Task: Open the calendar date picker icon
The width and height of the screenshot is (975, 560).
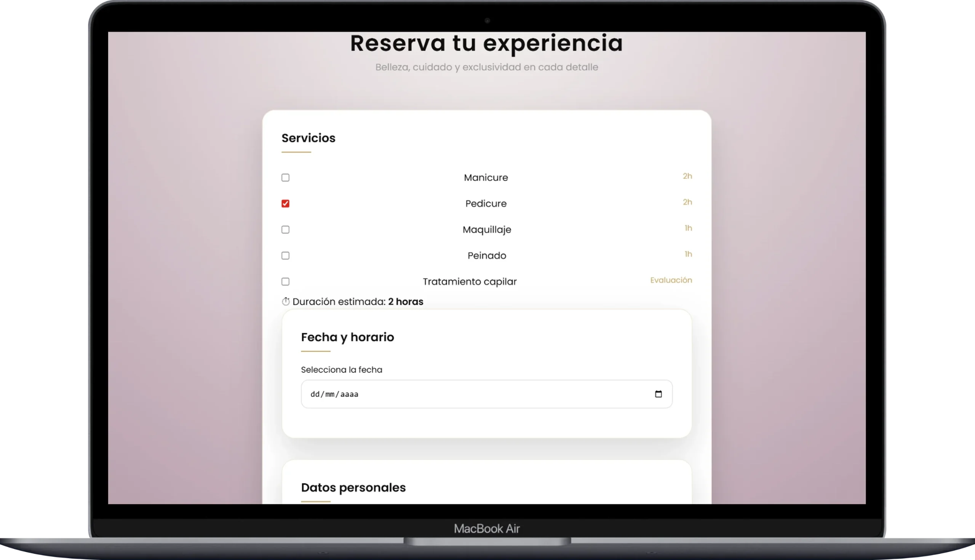Action: coord(659,394)
